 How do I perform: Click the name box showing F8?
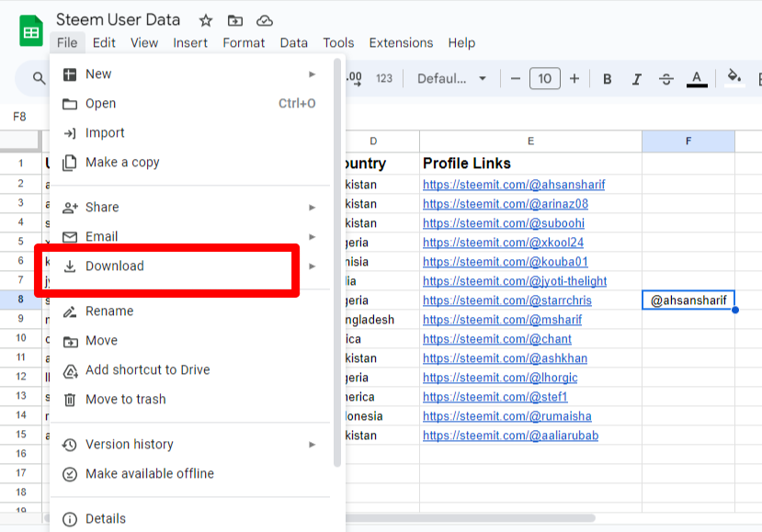[19, 117]
